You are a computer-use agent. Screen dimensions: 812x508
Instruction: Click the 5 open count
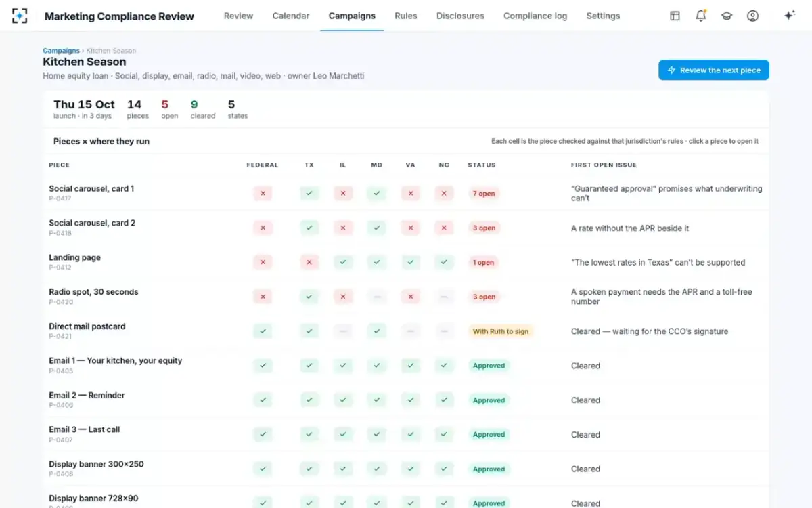(x=169, y=108)
